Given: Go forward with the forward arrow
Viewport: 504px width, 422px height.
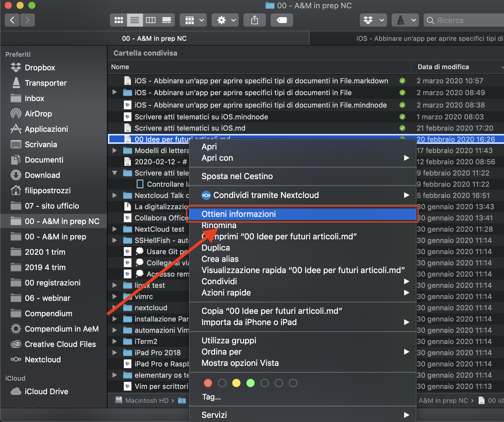Looking at the screenshot, I should pos(27,20).
